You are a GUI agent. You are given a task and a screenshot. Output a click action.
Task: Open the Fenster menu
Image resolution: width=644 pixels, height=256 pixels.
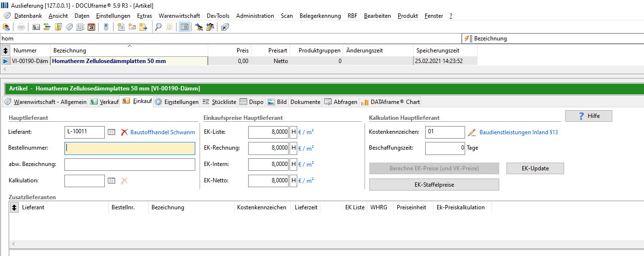click(434, 16)
